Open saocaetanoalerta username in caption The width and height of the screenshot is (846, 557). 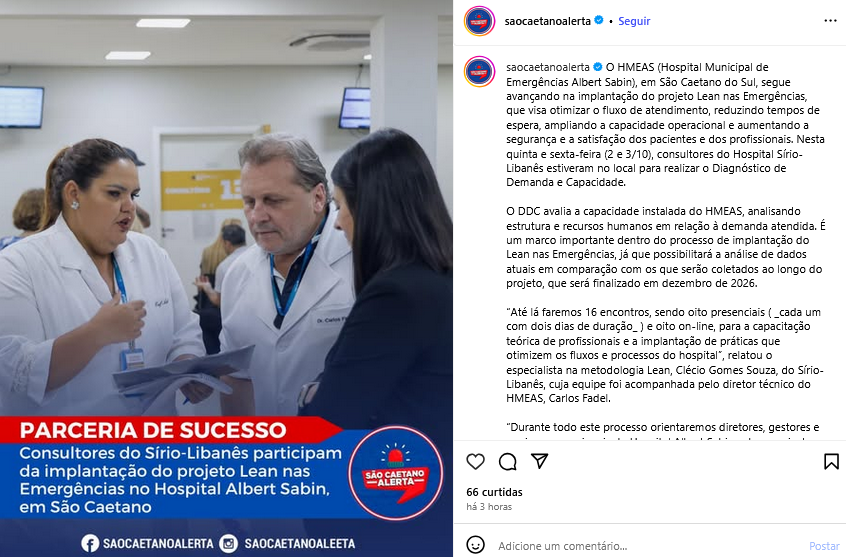(x=548, y=67)
